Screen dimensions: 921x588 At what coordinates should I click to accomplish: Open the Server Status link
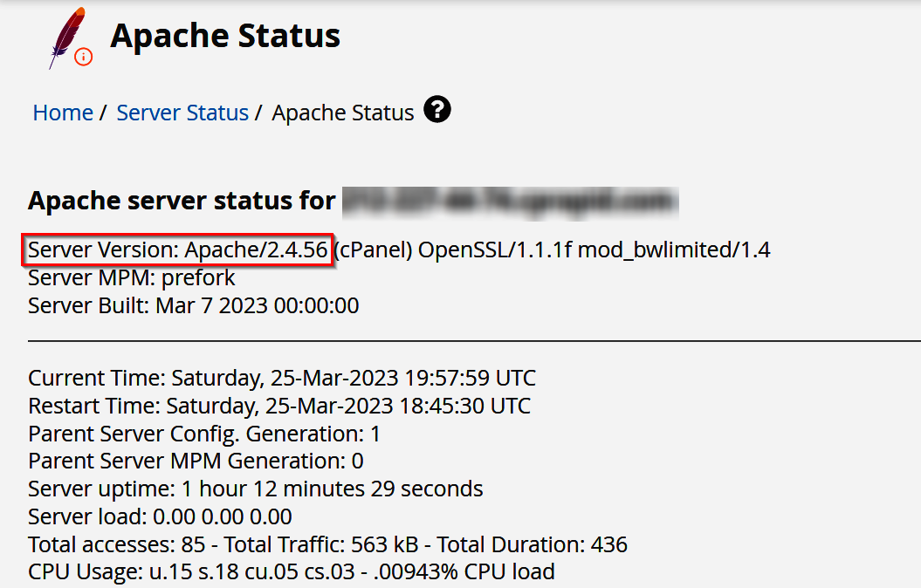tap(182, 112)
